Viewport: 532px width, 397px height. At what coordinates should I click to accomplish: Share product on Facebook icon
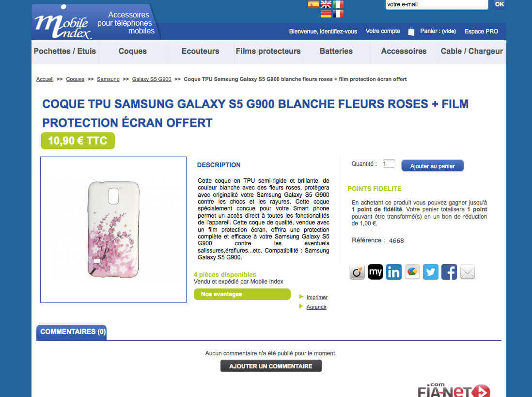(x=449, y=272)
